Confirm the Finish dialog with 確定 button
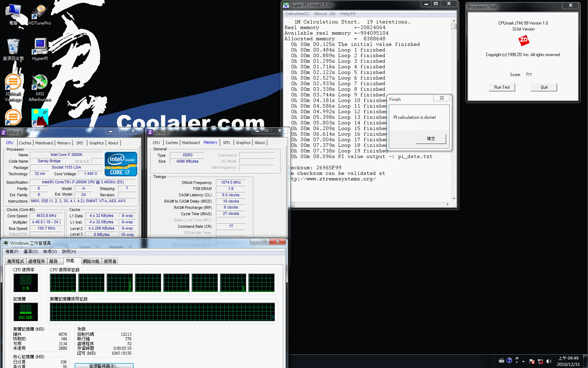 pos(431,139)
